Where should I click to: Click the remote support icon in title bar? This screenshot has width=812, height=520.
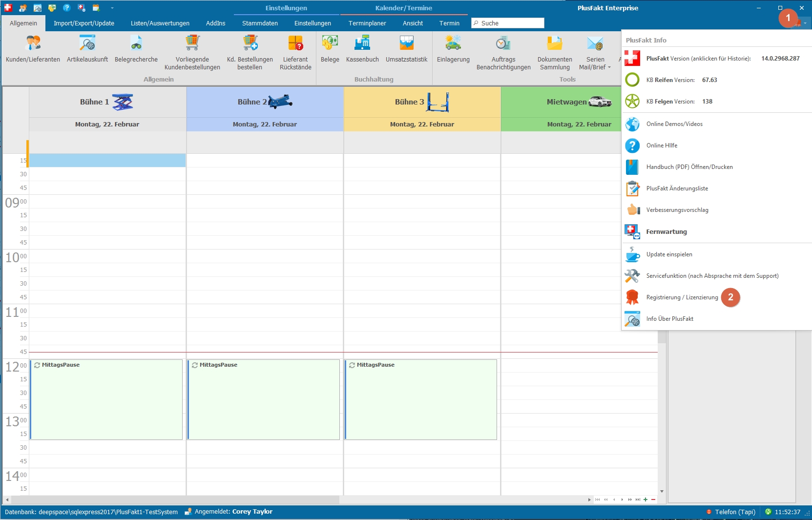pyautogui.click(x=81, y=8)
